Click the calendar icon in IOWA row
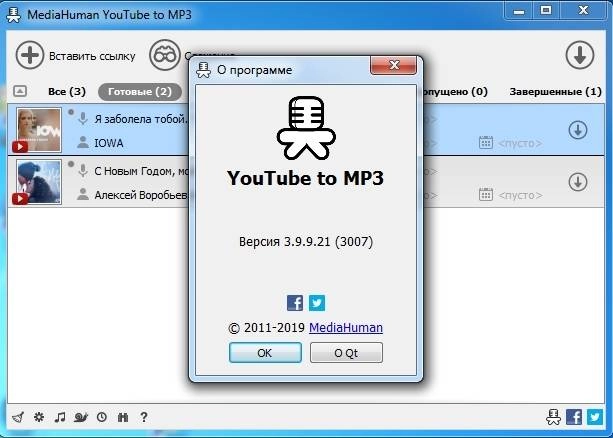 click(486, 142)
